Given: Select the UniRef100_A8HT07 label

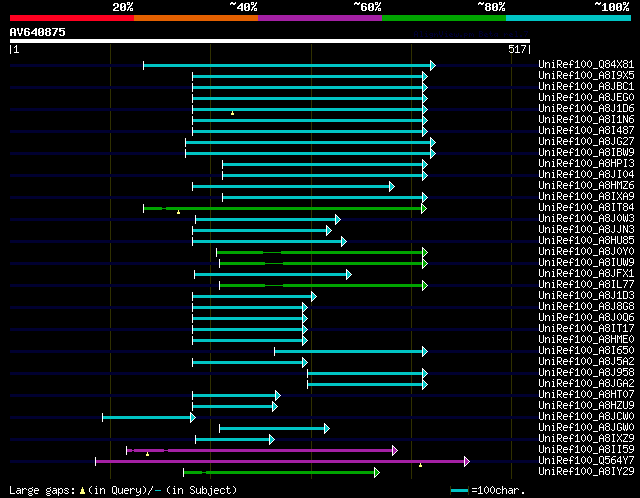Looking at the screenshot, I should click(586, 395).
